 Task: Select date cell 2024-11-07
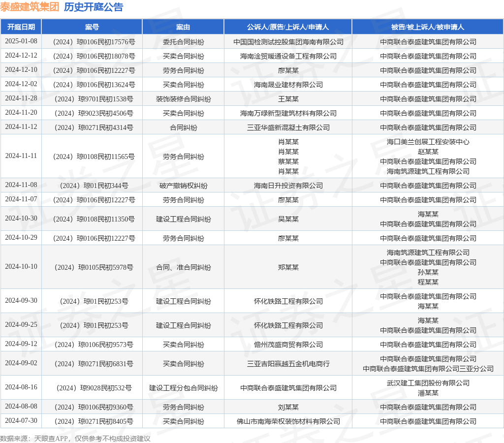[x=21, y=199]
